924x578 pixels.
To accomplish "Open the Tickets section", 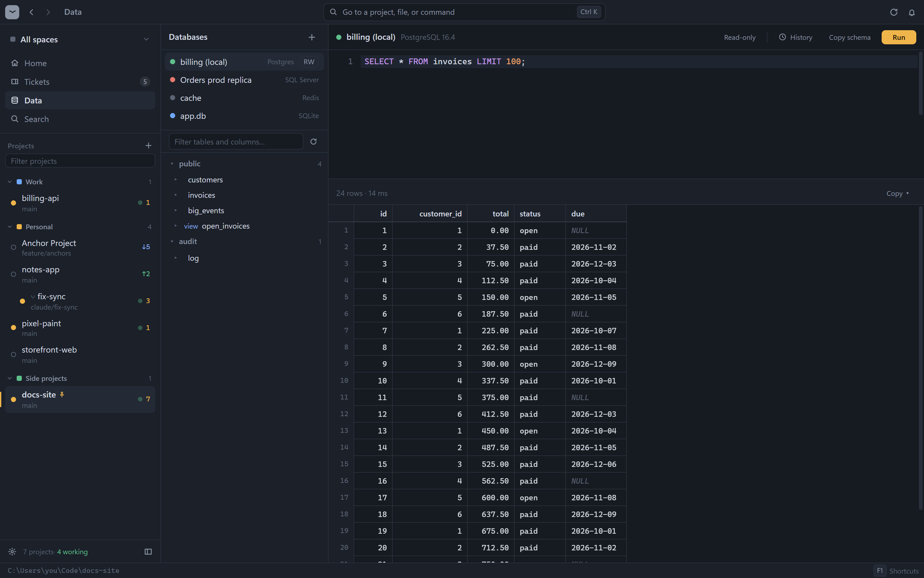I will (80, 82).
